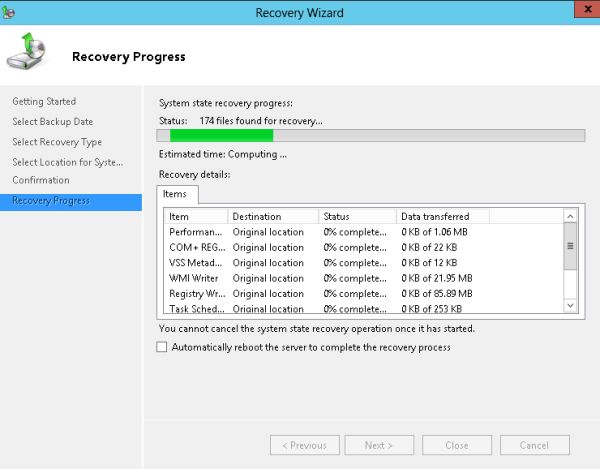Go to the Confirmation step

pos(41,180)
